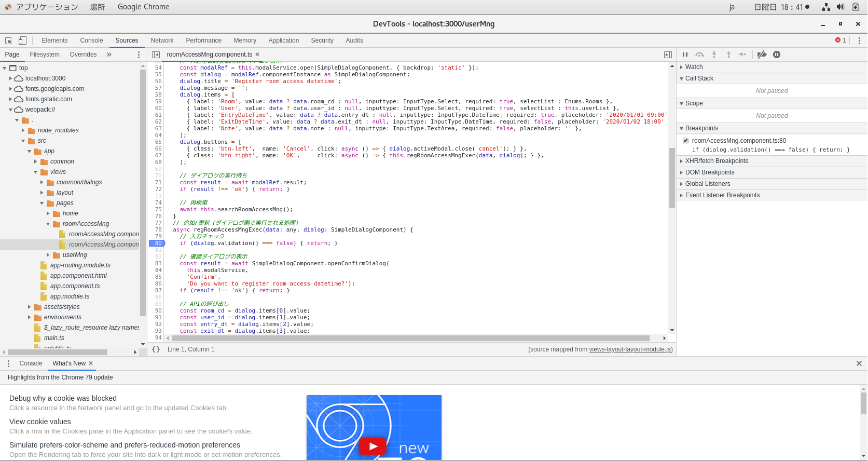
Task: Show more navigator tabs chevron
Action: click(109, 55)
